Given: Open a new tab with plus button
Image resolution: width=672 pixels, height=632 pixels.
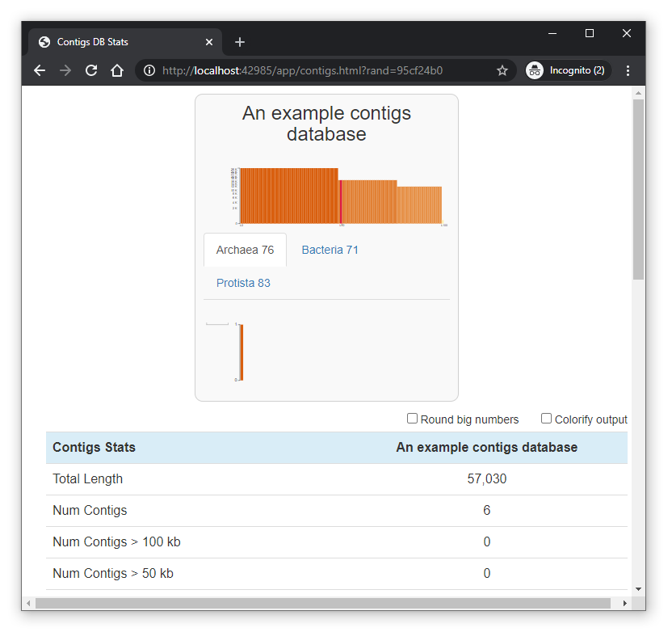Looking at the screenshot, I should (240, 42).
